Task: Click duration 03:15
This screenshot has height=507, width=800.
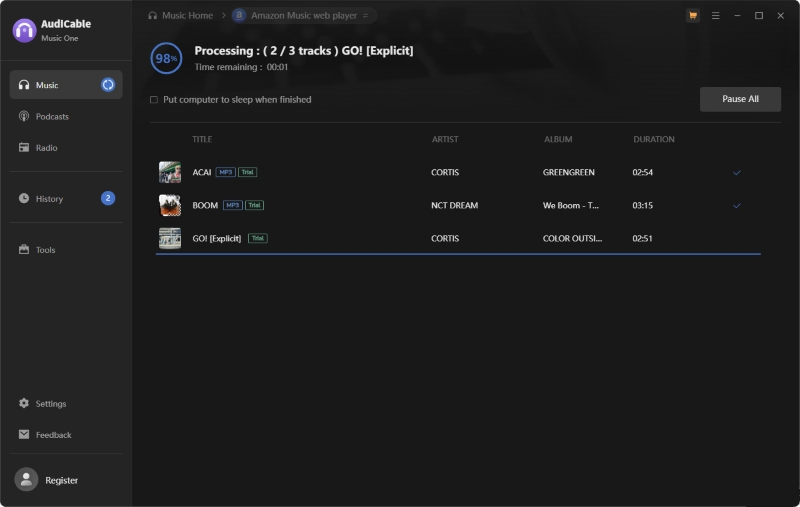Action: [x=642, y=205]
